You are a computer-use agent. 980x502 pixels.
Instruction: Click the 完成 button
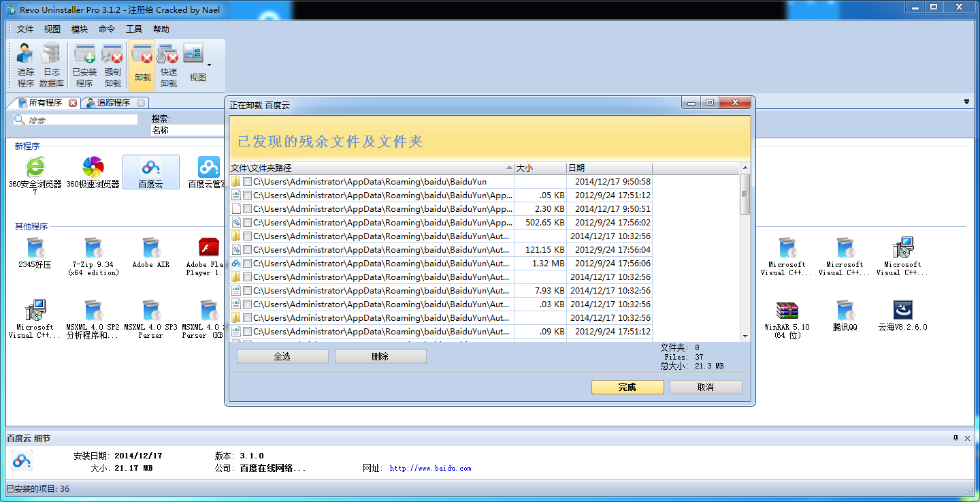627,387
